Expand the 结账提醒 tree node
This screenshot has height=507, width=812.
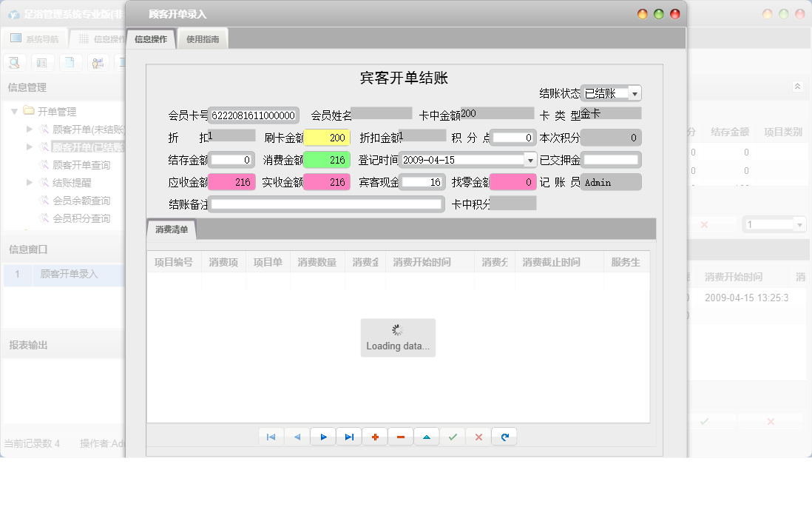[30, 183]
